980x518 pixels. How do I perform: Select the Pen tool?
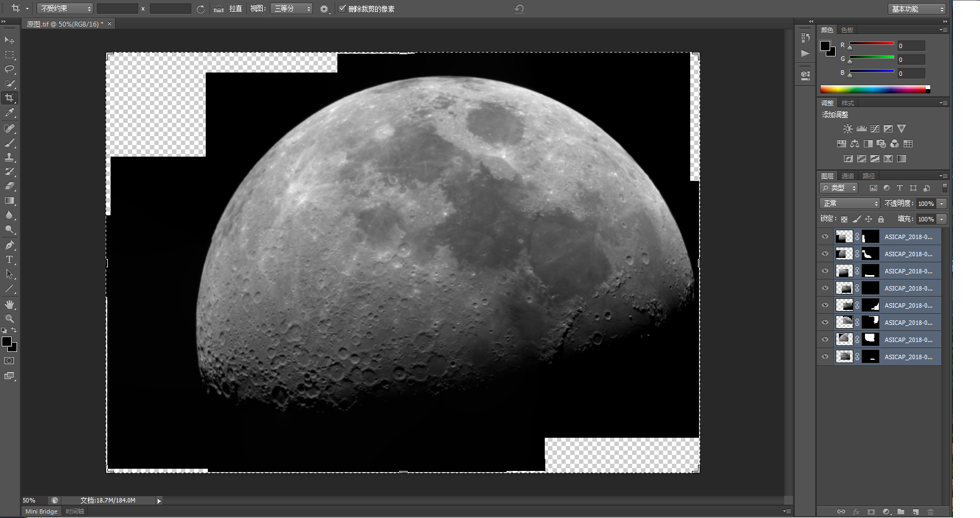click(9, 245)
